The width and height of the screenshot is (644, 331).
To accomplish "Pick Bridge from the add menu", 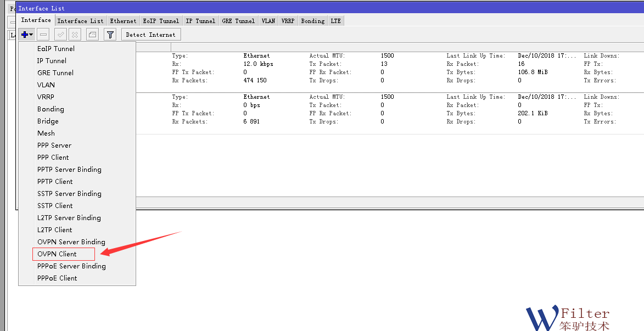I will pos(48,121).
